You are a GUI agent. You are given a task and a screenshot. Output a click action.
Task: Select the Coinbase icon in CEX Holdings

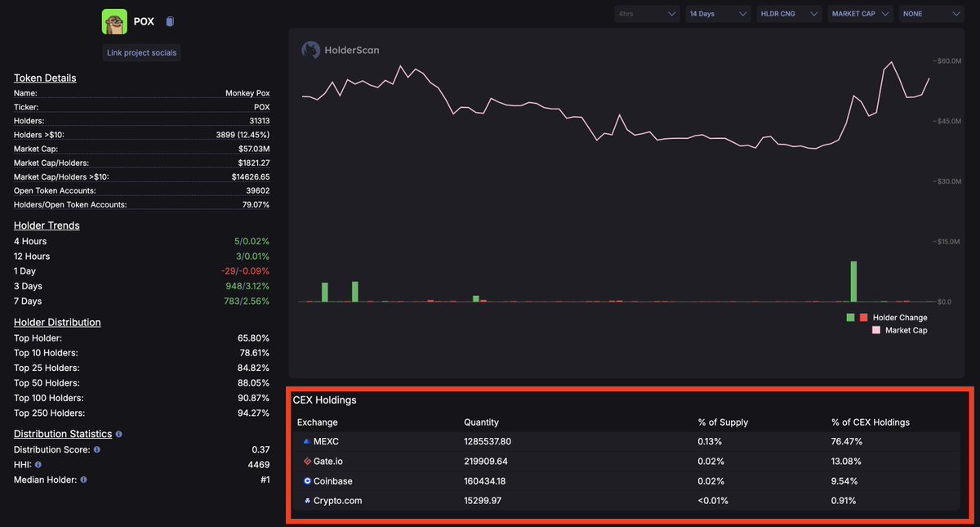307,480
